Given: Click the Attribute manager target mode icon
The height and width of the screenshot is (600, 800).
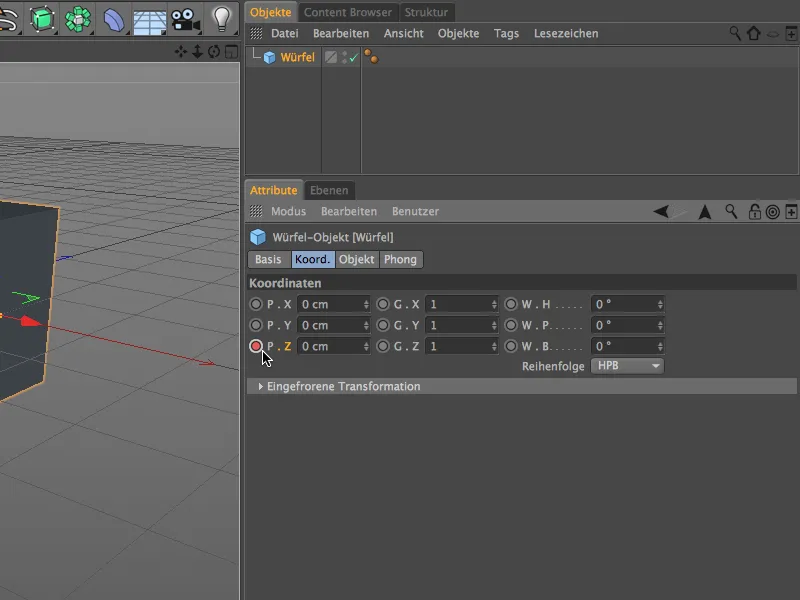Looking at the screenshot, I should [x=773, y=212].
